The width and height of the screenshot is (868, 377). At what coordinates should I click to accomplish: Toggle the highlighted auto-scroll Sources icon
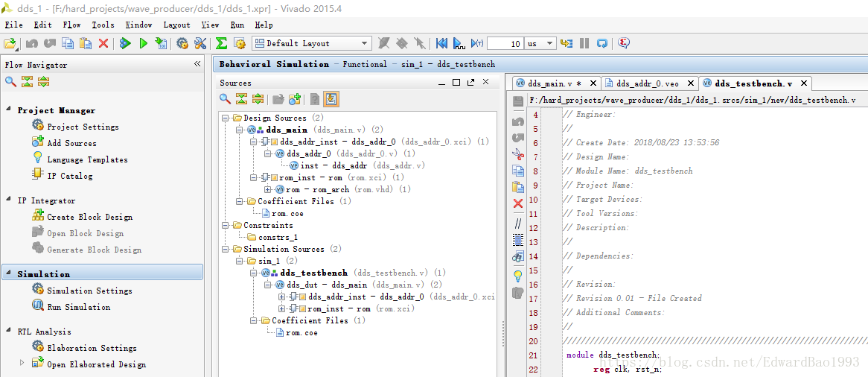331,99
